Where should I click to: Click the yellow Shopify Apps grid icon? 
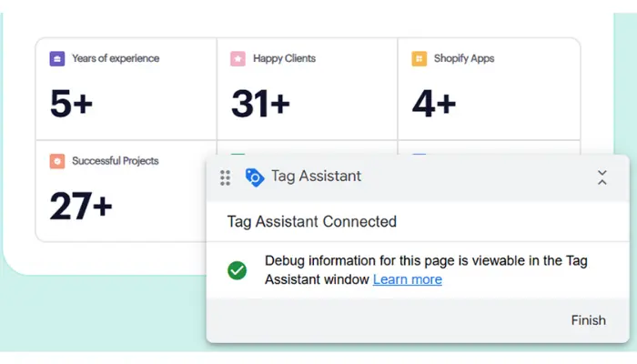[419, 58]
